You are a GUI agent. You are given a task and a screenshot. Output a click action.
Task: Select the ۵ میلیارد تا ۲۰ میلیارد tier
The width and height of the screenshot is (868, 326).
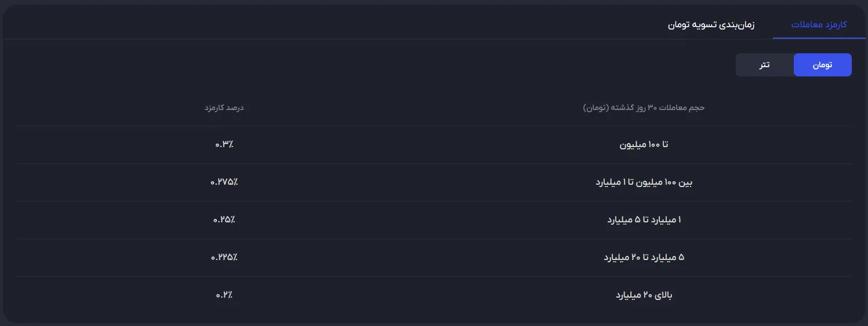[x=644, y=258]
